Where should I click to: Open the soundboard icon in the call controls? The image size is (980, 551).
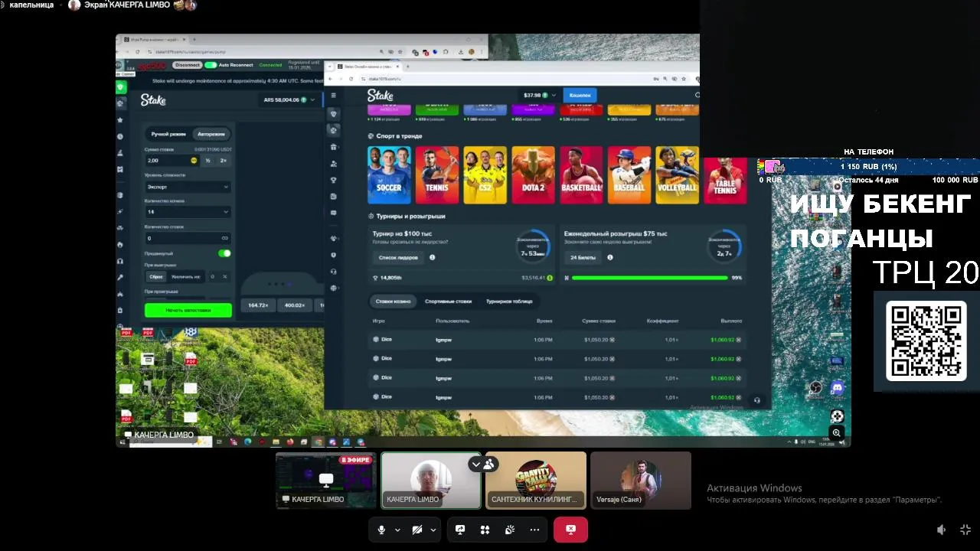click(510, 530)
